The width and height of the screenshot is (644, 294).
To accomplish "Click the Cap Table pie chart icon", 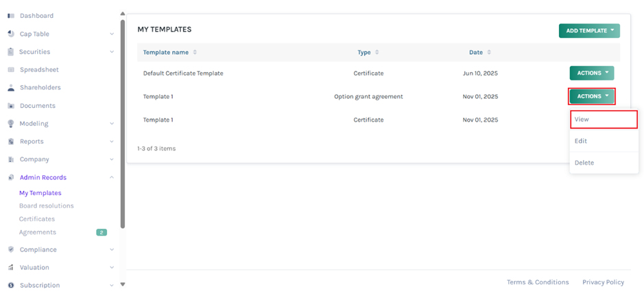I will (11, 34).
